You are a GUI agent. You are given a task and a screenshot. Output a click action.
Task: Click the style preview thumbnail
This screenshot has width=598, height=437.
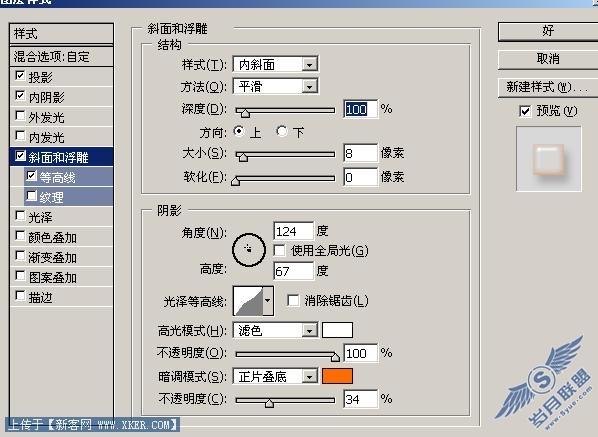click(x=549, y=159)
